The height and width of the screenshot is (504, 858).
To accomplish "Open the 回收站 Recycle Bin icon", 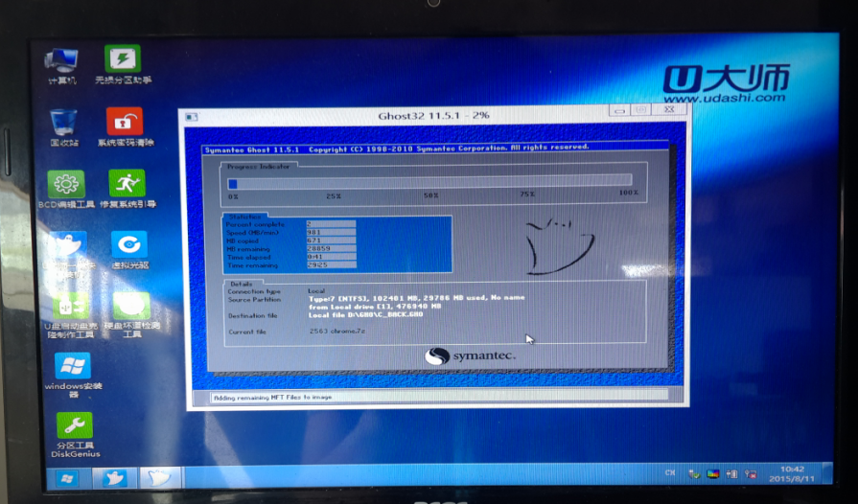I will click(x=63, y=123).
